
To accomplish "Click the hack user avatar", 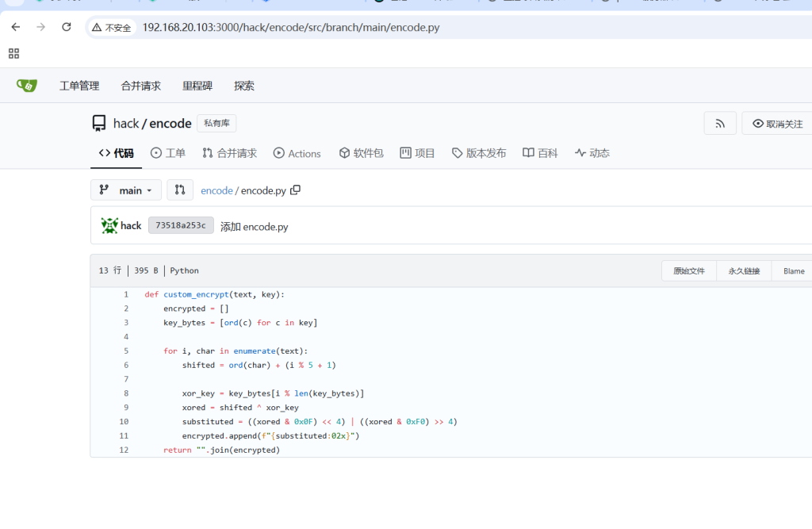I will (109, 226).
